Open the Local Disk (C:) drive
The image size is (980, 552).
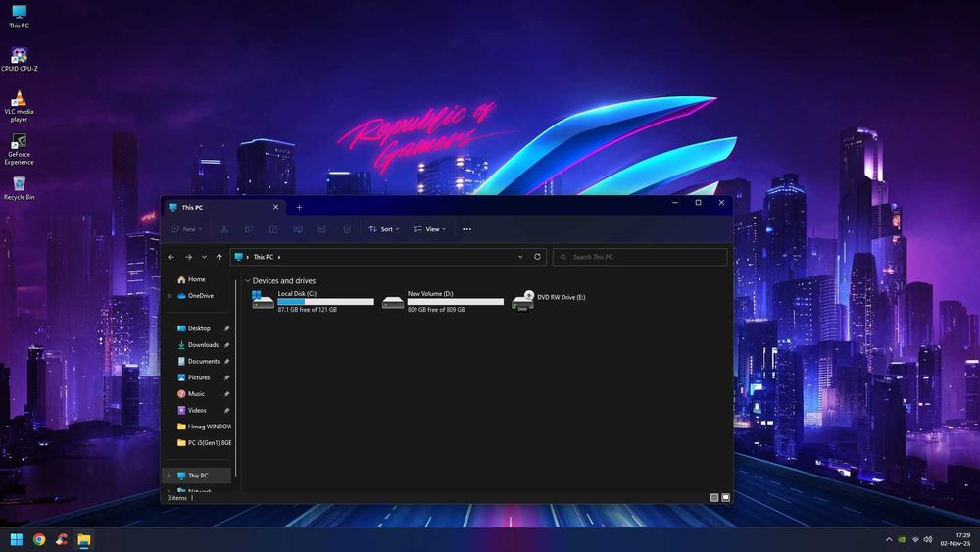point(314,301)
